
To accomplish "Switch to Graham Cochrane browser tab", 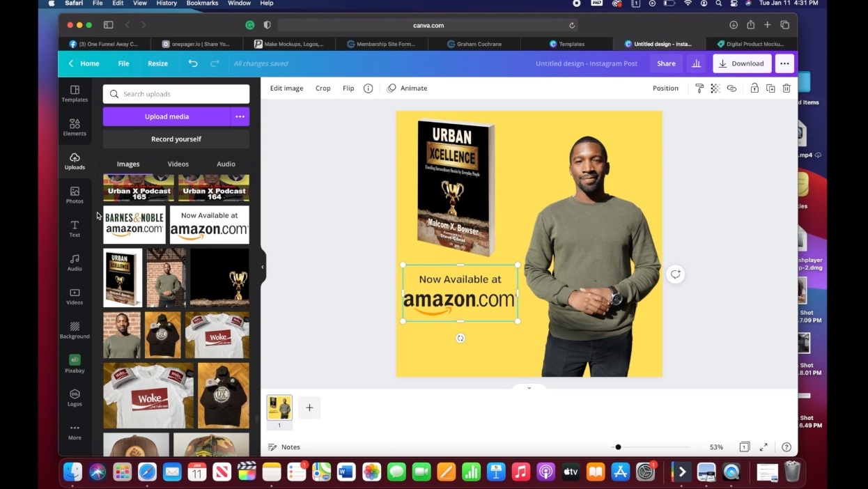I will tap(474, 44).
